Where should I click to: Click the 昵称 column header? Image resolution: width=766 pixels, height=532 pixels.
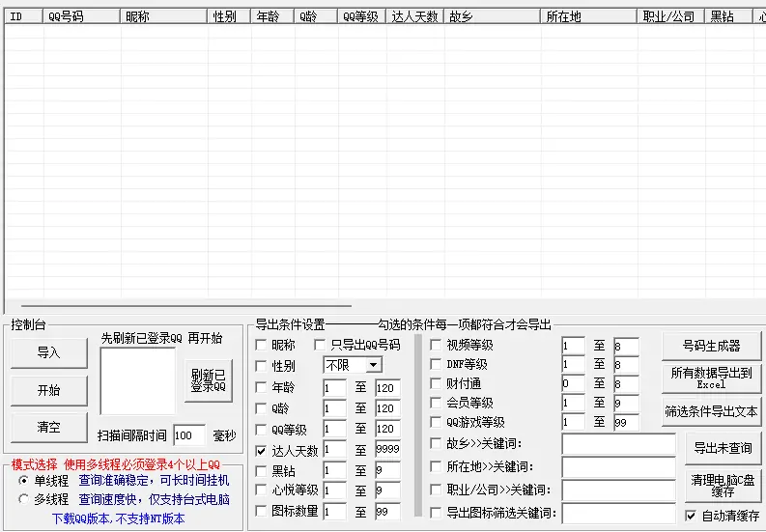tap(163, 16)
